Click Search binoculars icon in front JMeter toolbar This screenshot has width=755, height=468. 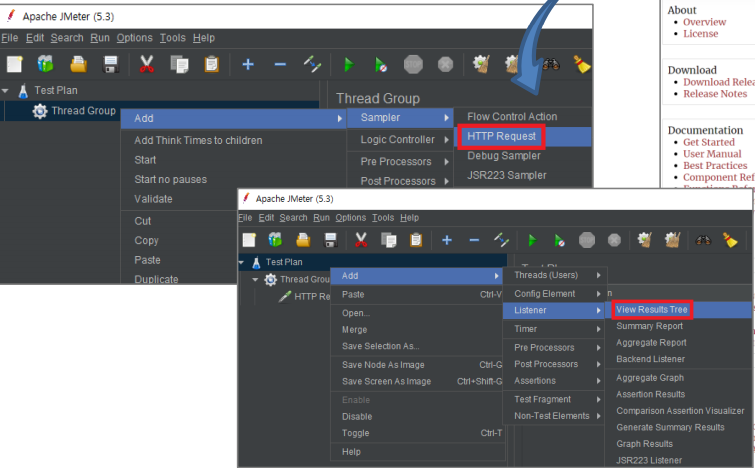[x=703, y=240]
